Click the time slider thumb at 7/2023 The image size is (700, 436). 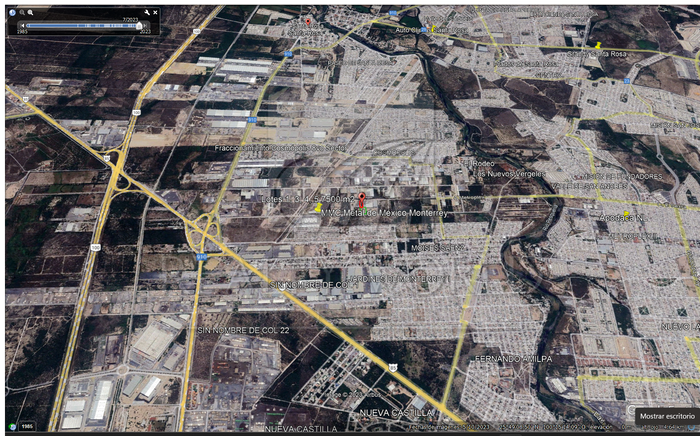tap(139, 25)
